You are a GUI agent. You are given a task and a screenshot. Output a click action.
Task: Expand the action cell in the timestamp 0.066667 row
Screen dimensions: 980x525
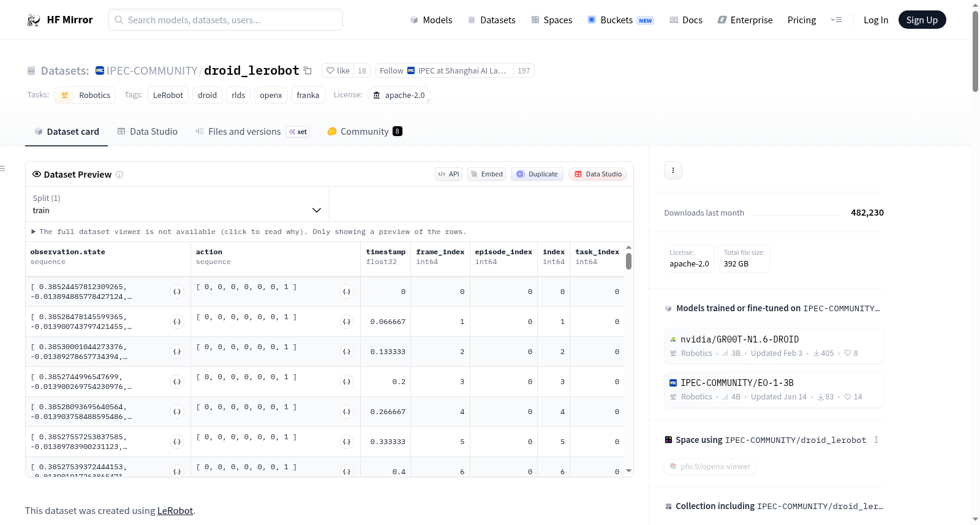tap(347, 322)
